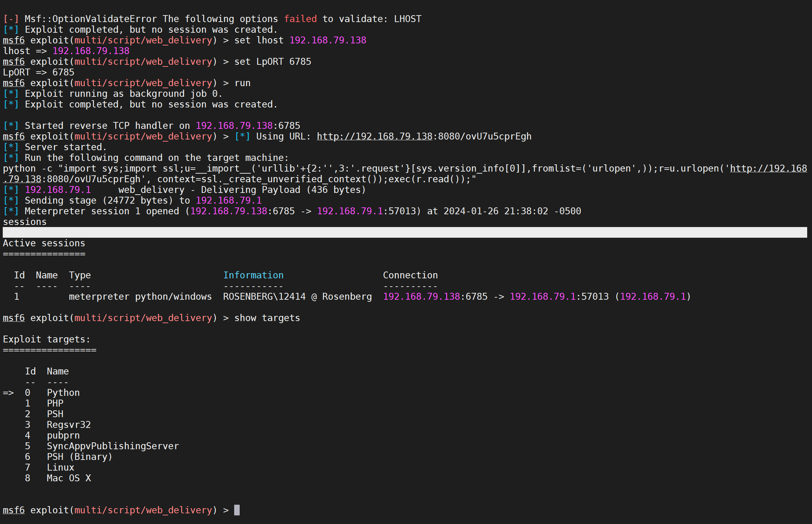Viewport: 812px width, 524px height.
Task: Click the red 'failed' word in error
Action: pos(300,19)
